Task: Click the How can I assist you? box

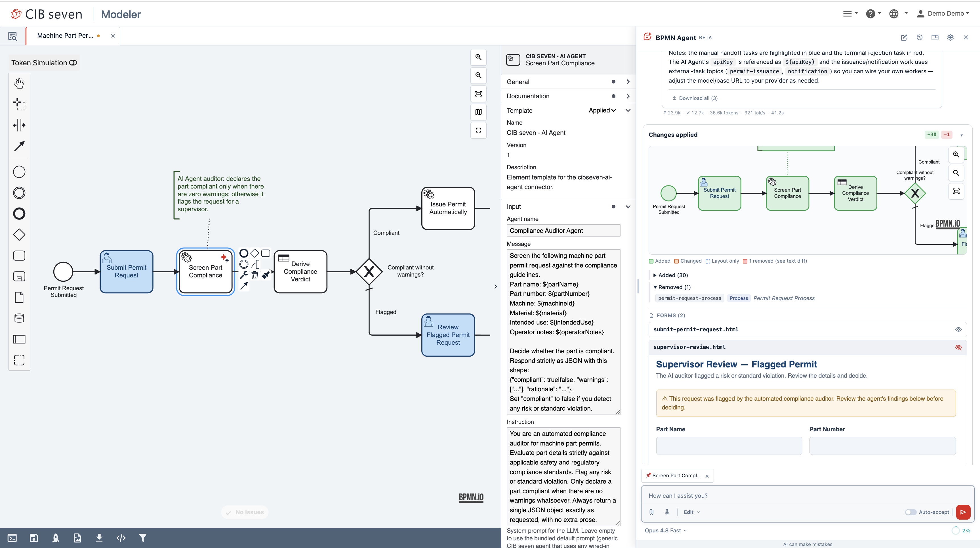Action: click(807, 496)
